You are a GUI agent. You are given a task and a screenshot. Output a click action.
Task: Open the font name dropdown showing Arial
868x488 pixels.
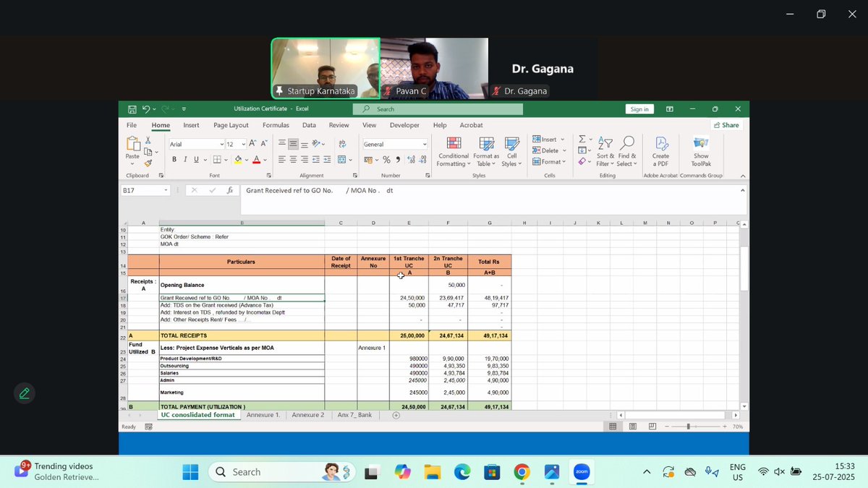(221, 144)
